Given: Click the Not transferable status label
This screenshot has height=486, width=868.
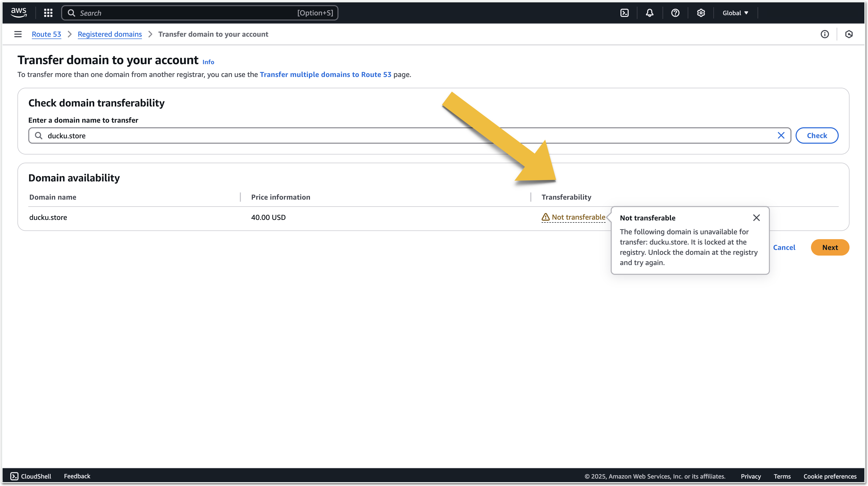Looking at the screenshot, I should coord(578,217).
